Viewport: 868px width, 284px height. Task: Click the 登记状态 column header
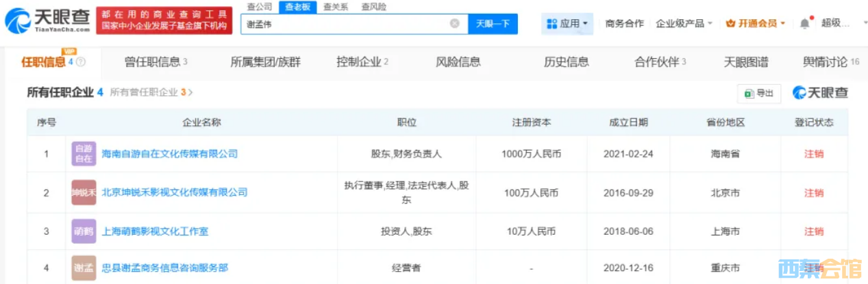point(814,122)
